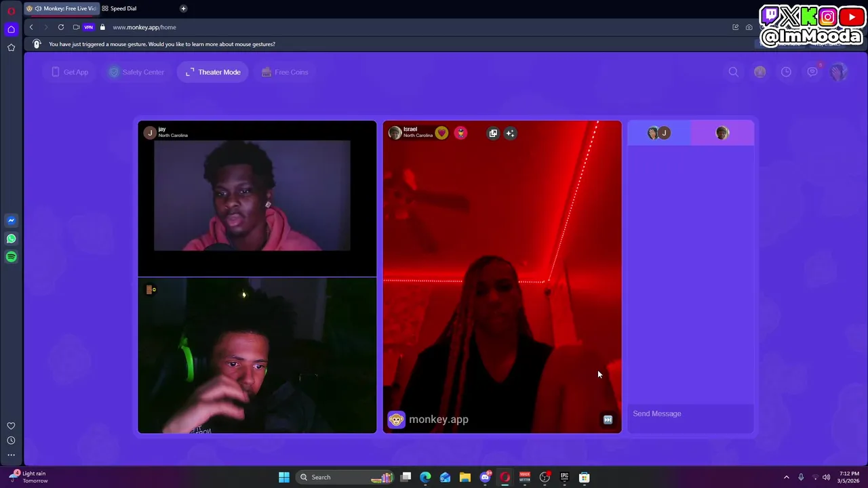Open WhatsApp in the Opera sidebar

pyautogui.click(x=11, y=239)
